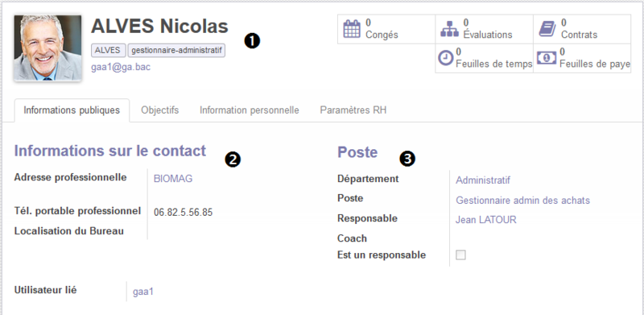Click the gestionnaire-administratif tag
The height and width of the screenshot is (315, 644).
[x=176, y=51]
